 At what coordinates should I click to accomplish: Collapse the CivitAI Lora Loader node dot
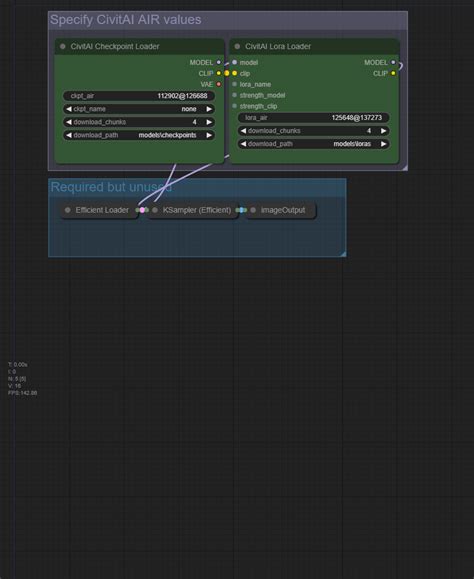[237, 47]
